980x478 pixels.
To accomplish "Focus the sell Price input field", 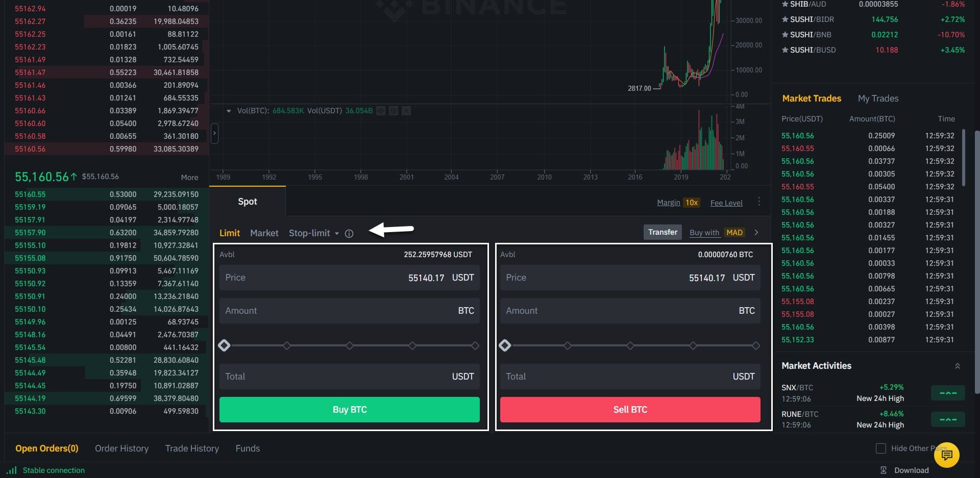I will point(630,278).
